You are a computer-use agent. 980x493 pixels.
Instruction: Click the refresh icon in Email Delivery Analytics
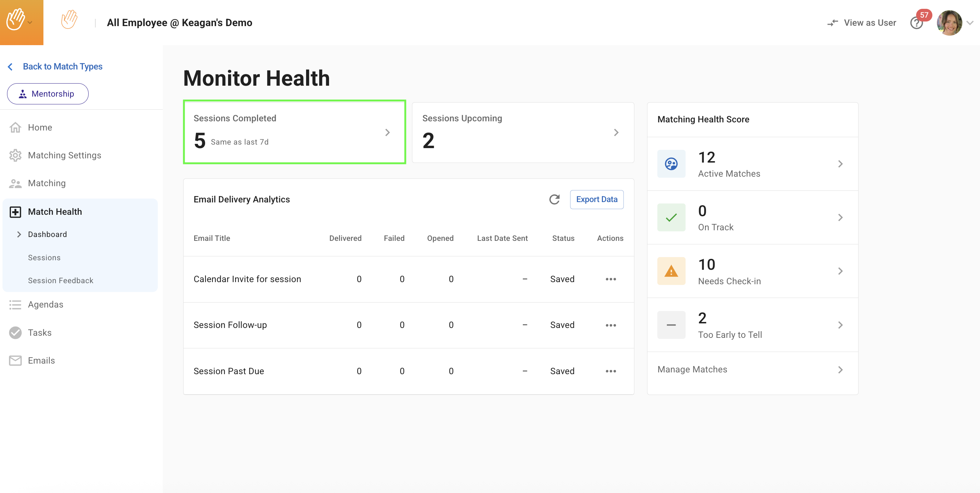click(554, 199)
